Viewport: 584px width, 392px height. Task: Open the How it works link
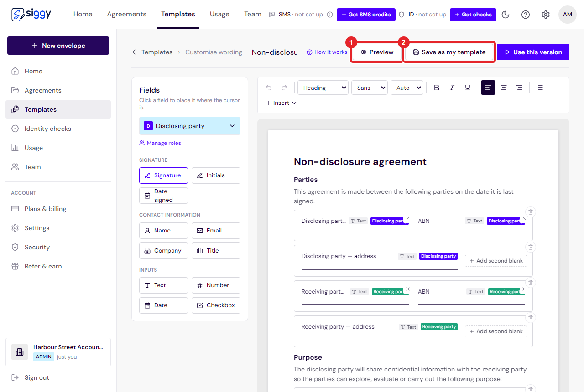[327, 52]
